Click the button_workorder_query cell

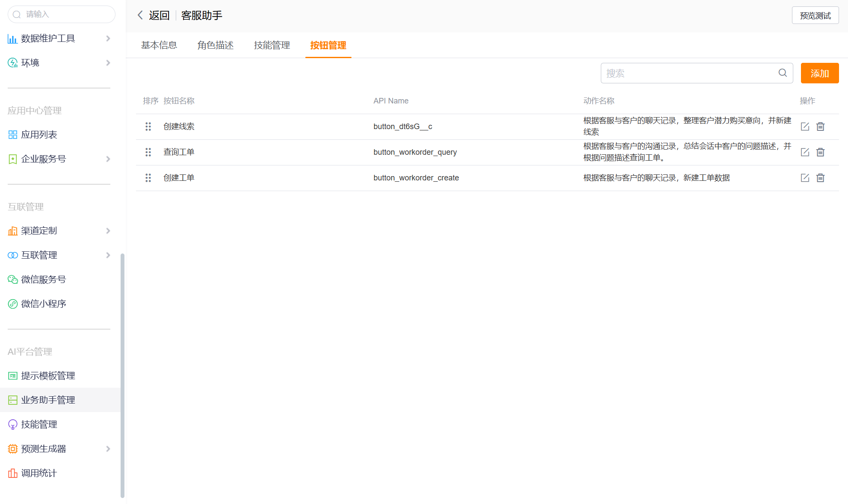pyautogui.click(x=415, y=152)
